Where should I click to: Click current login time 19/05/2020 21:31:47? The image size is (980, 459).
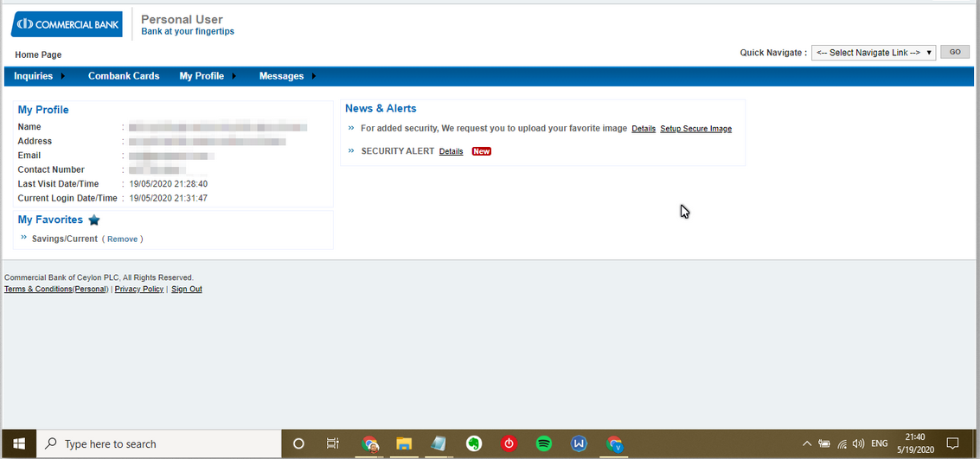(168, 199)
